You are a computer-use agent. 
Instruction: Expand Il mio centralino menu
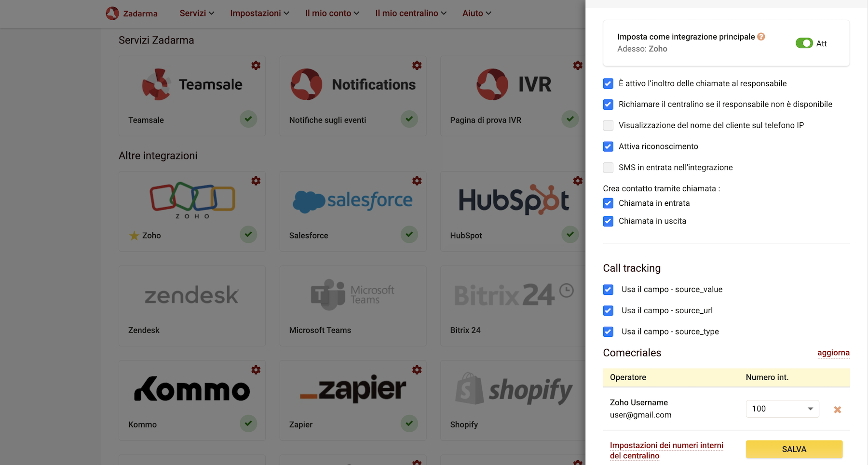411,13
